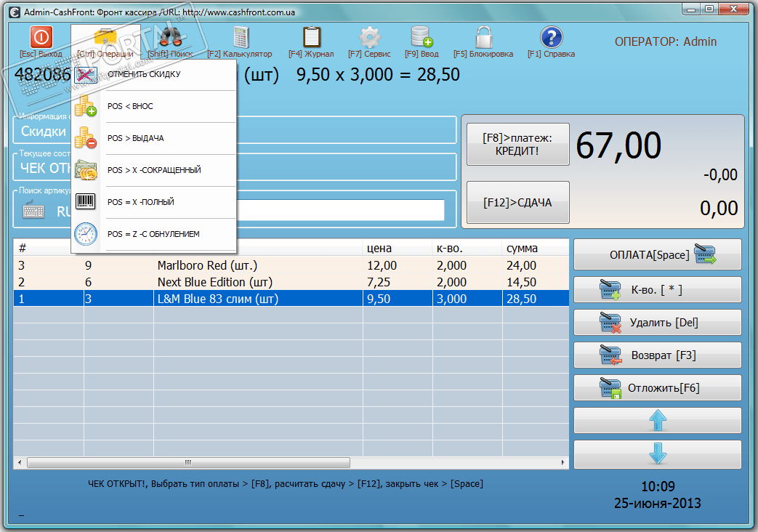The height and width of the screenshot is (532, 758).
Task: Open Help question mark icon
Action: point(551,37)
